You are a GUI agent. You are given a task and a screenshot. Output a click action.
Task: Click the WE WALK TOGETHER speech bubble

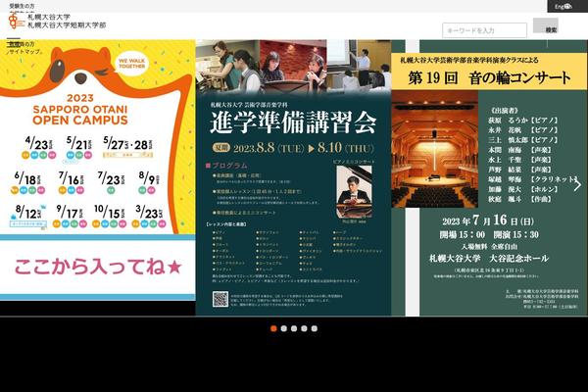tap(131, 64)
